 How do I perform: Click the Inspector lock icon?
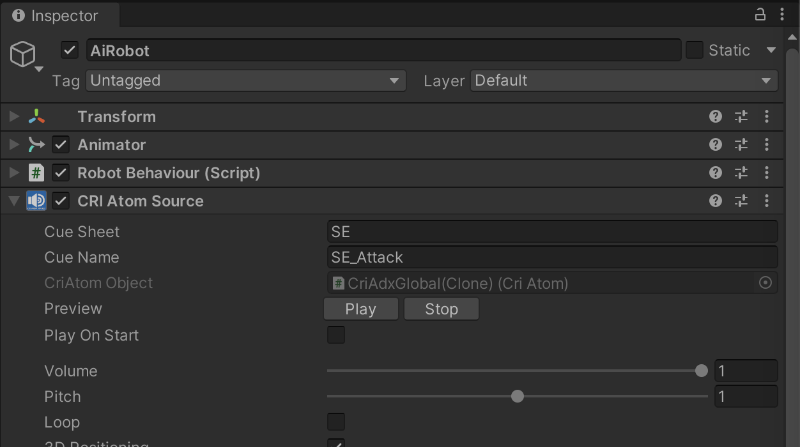[759, 15]
